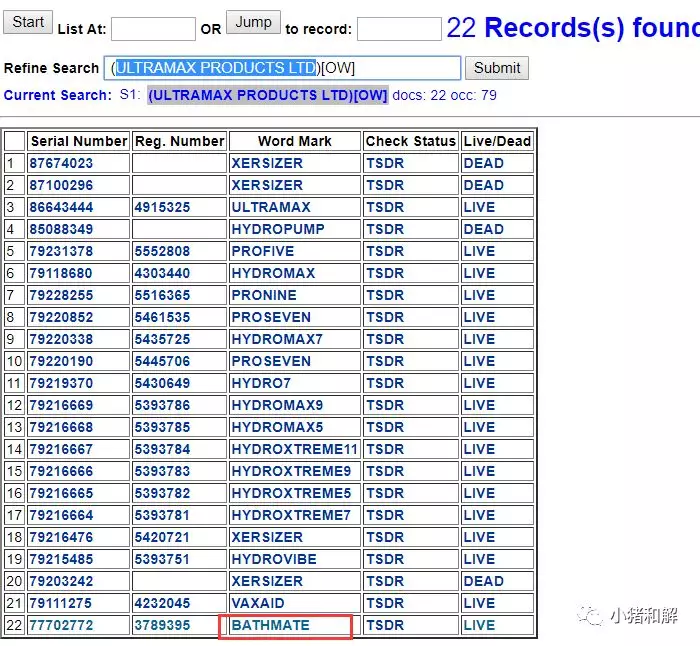
Task: Click the Start button
Action: click(28, 22)
